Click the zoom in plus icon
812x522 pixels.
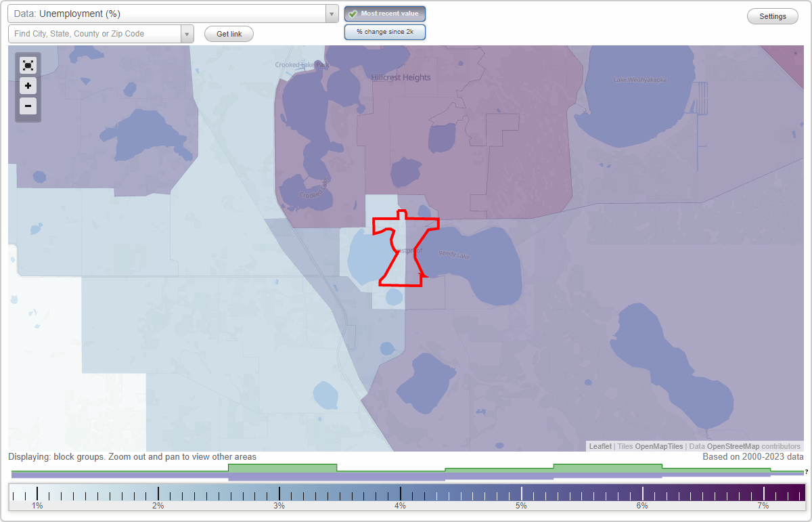click(28, 86)
